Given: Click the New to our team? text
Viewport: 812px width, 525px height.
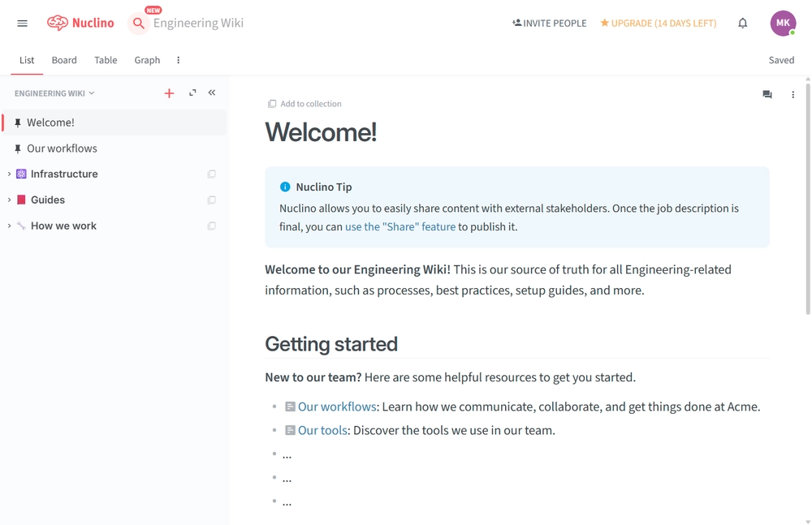Looking at the screenshot, I should point(313,377).
